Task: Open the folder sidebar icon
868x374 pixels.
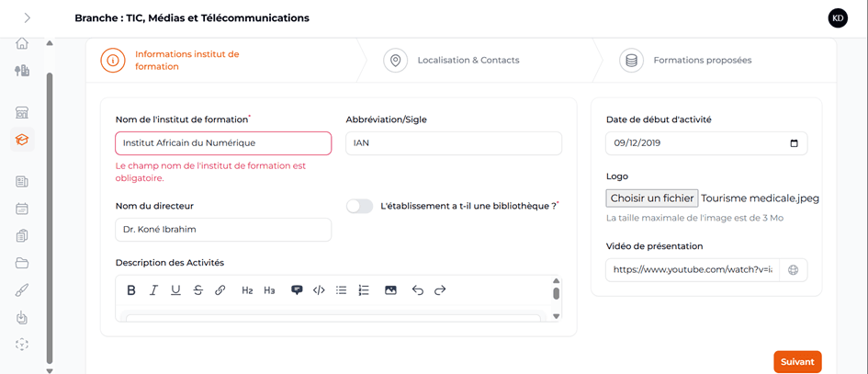Action: (x=22, y=263)
